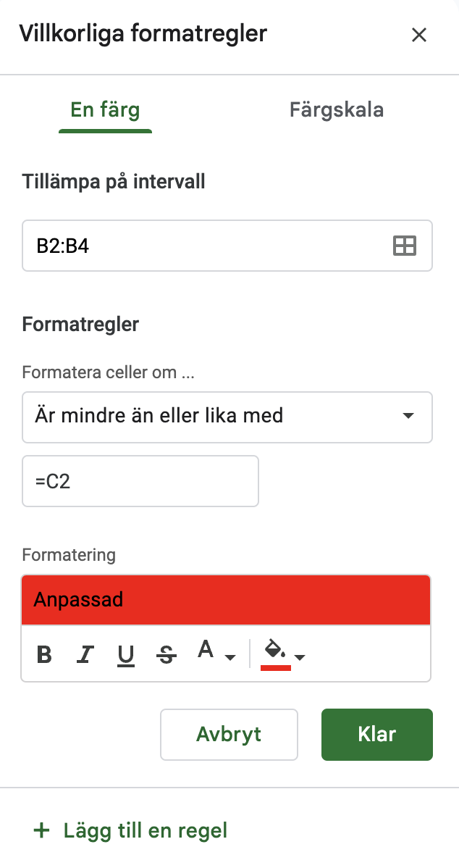Viewport: 459px width, 868px height.
Task: Click the =C2 value field
Action: [140, 481]
